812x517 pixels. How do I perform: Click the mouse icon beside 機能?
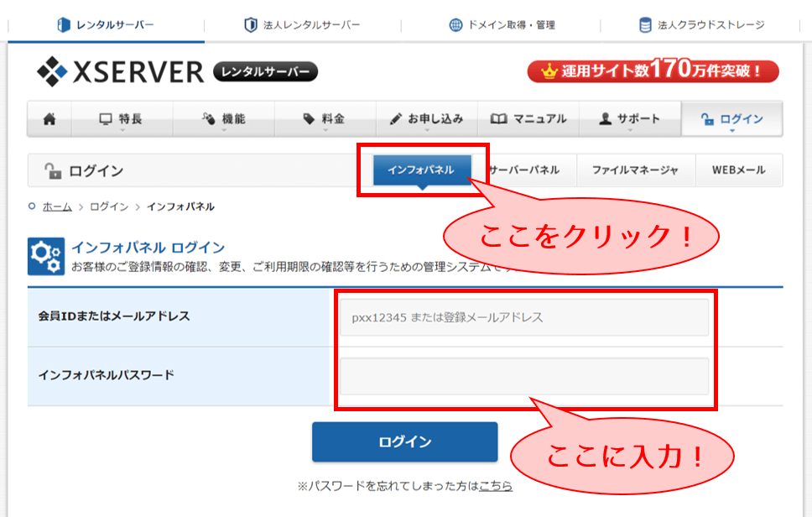[x=208, y=118]
